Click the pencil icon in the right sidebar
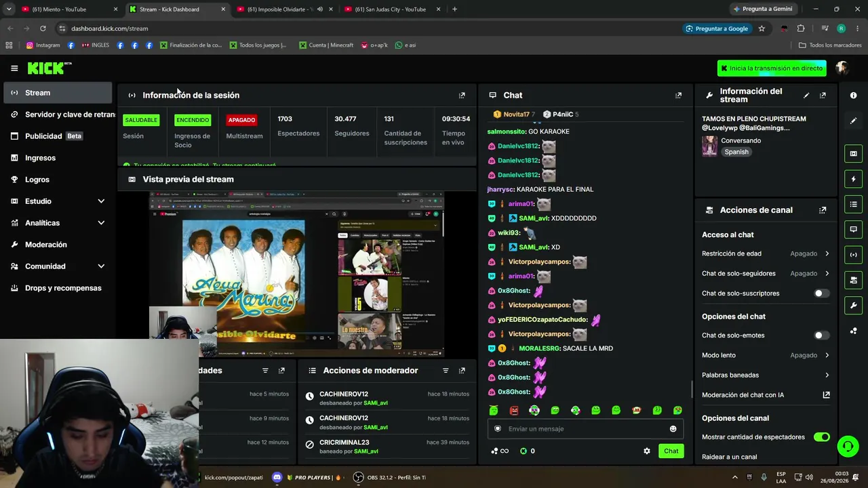The height and width of the screenshot is (488, 868). pos(853,121)
